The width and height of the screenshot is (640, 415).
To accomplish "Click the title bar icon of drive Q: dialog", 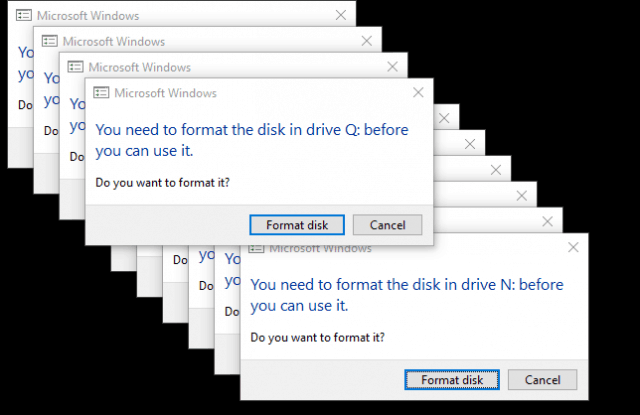I will (101, 93).
